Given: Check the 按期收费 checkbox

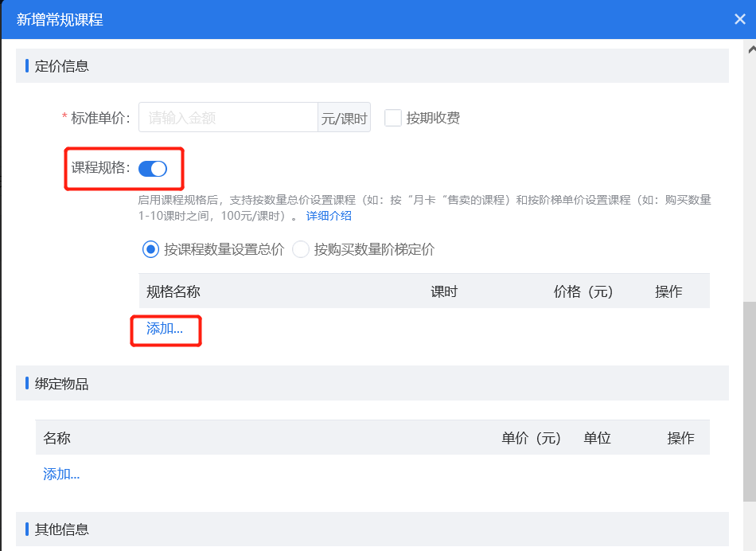Looking at the screenshot, I should pos(392,117).
